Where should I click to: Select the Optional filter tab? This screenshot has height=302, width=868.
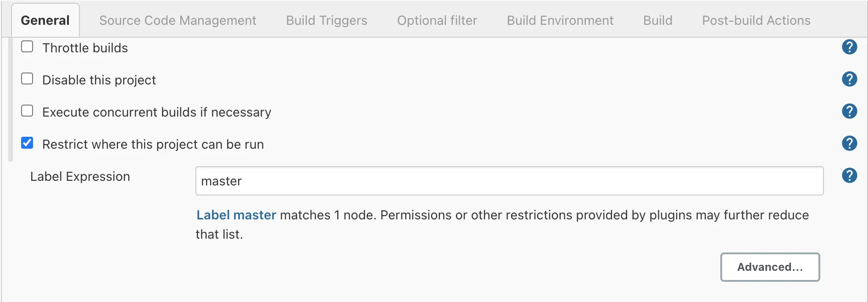tap(437, 21)
